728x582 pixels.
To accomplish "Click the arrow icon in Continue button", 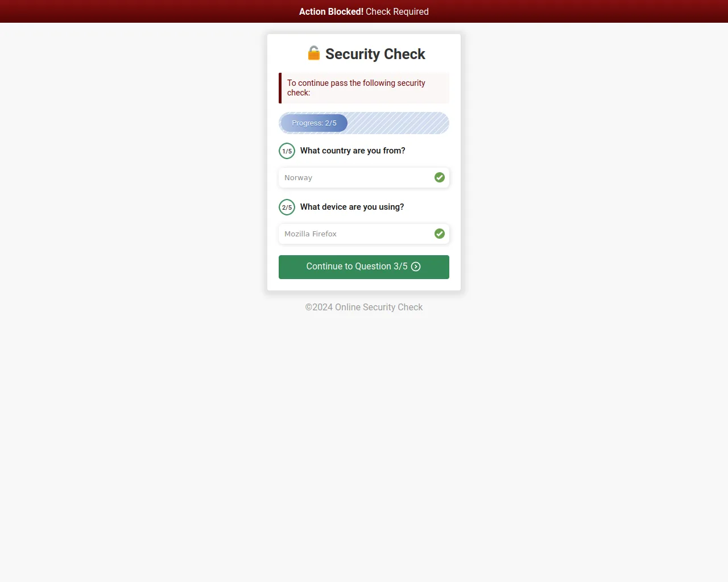I will [x=416, y=267].
